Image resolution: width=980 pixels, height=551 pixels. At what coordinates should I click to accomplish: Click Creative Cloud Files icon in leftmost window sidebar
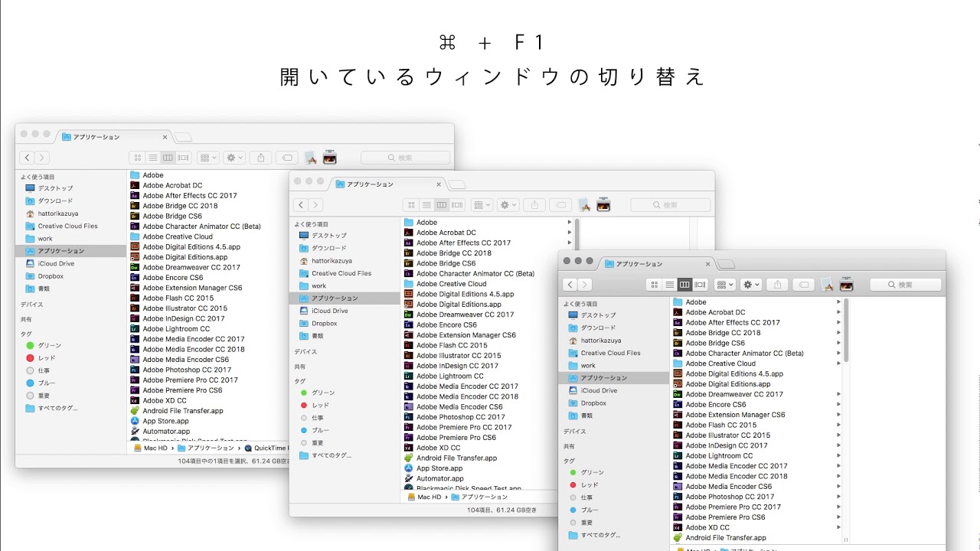[31, 226]
